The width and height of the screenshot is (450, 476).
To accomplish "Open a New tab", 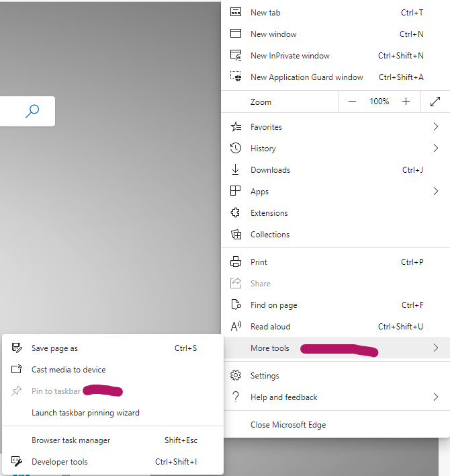I will click(335, 13).
